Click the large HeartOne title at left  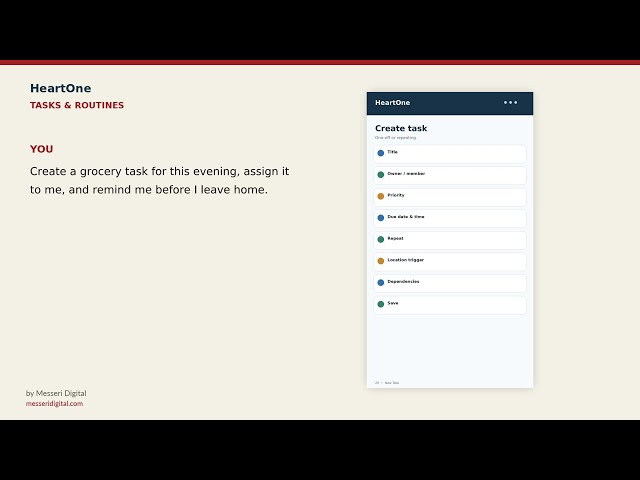pos(60,88)
